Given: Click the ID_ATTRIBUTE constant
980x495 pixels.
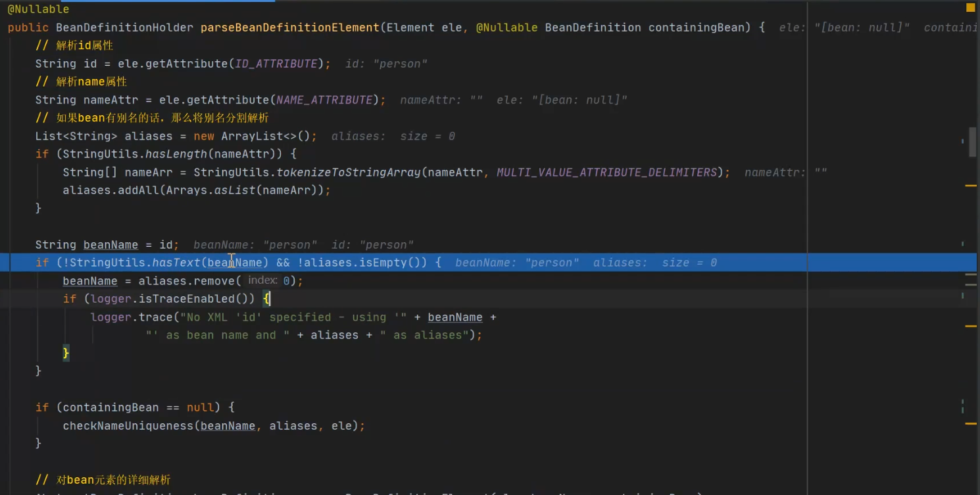Looking at the screenshot, I should (x=276, y=64).
